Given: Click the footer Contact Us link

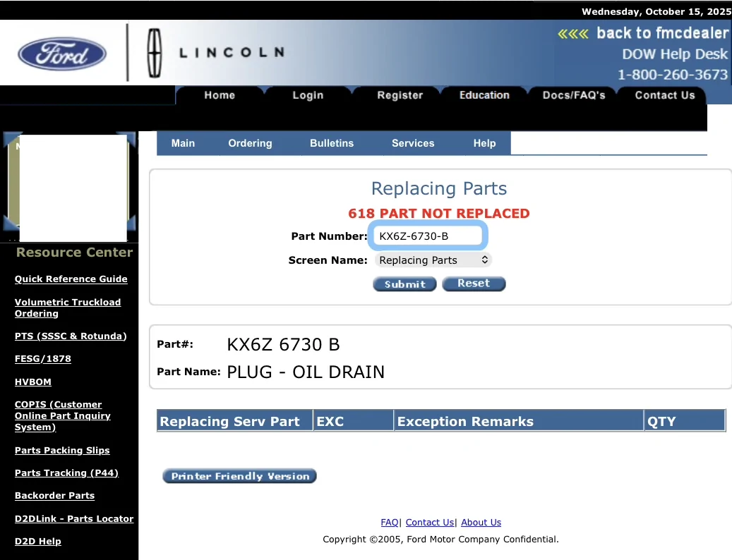Looking at the screenshot, I should [x=429, y=522].
